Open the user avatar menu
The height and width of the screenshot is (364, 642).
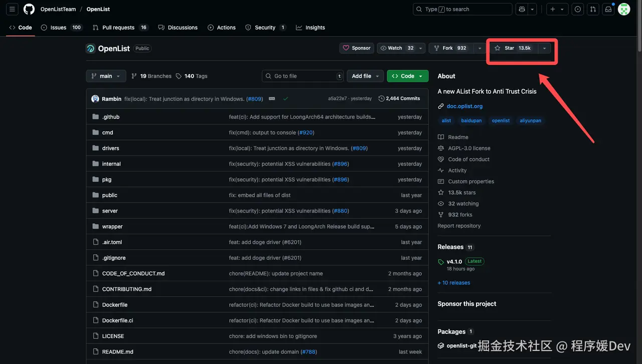[x=624, y=9]
